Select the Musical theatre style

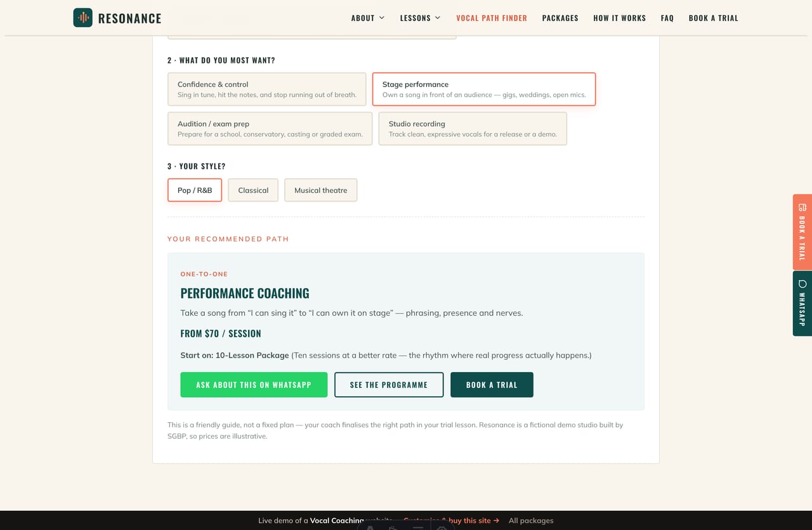[x=321, y=190]
